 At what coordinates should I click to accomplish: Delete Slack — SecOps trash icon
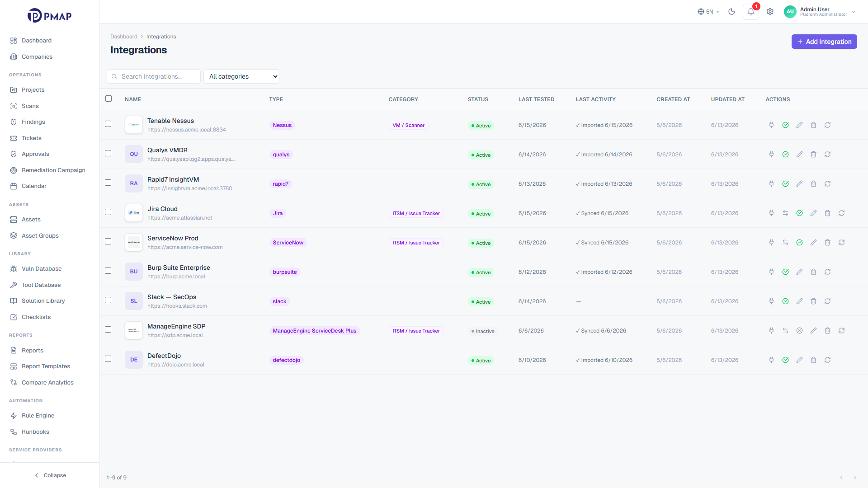(x=813, y=301)
